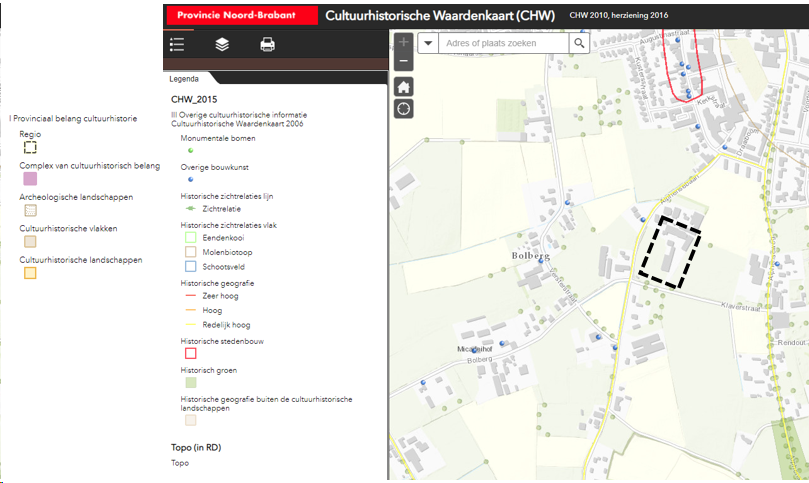Screen dimensions: 809x483
Task: Click the green Historisch groen swatch
Action: pyautogui.click(x=190, y=382)
